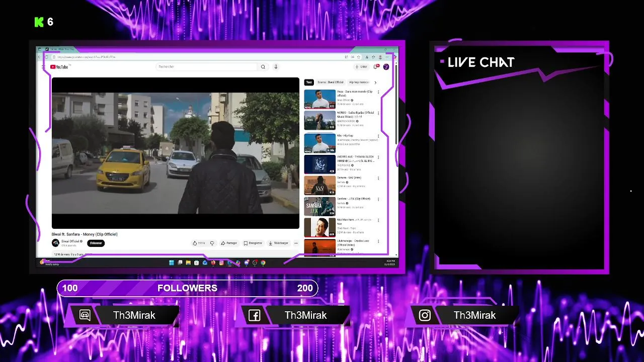Click the S'abonner subscribe button
The image size is (644, 362).
pos(96,243)
